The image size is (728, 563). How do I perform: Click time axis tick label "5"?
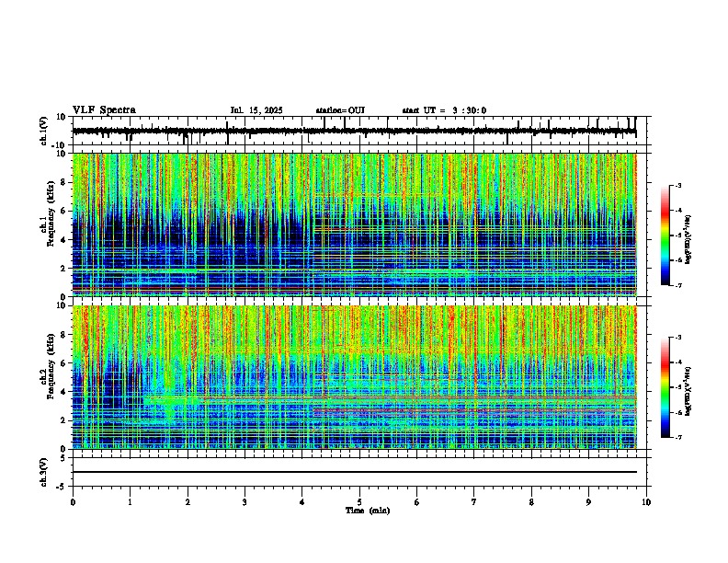point(359,502)
